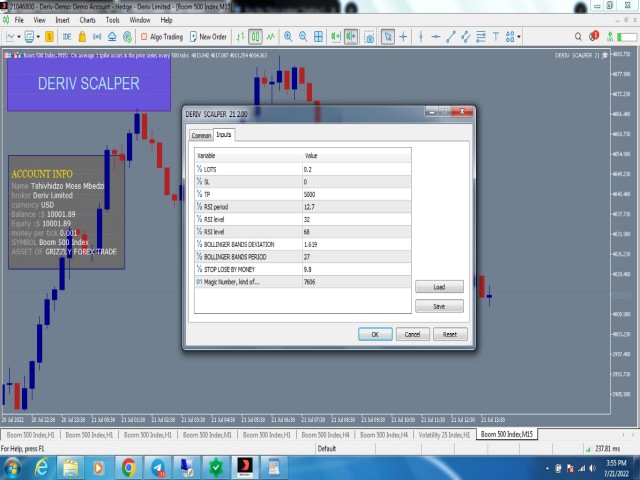The image size is (640, 480).
Task: Open Chrome from the taskbar
Action: (x=128, y=468)
